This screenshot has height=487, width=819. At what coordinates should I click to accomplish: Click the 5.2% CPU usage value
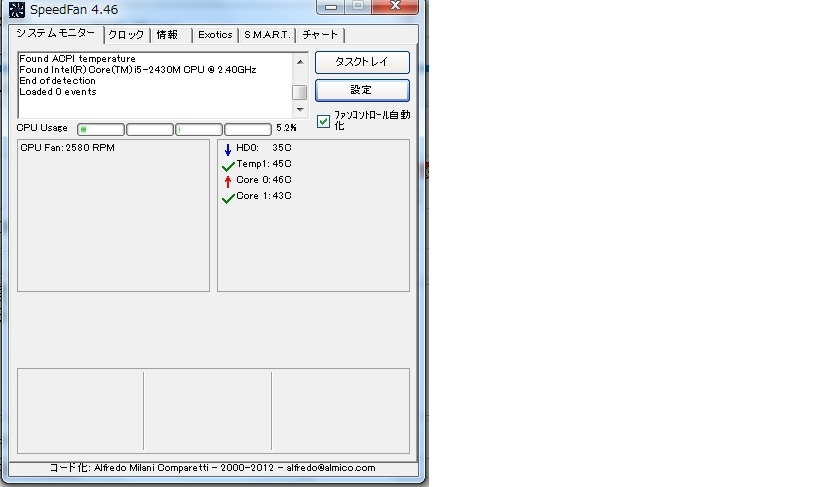pos(286,127)
